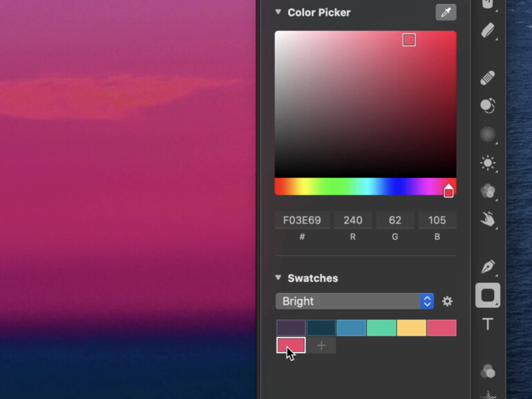
Task: Activate the eyedropper color sampler
Action: point(446,12)
